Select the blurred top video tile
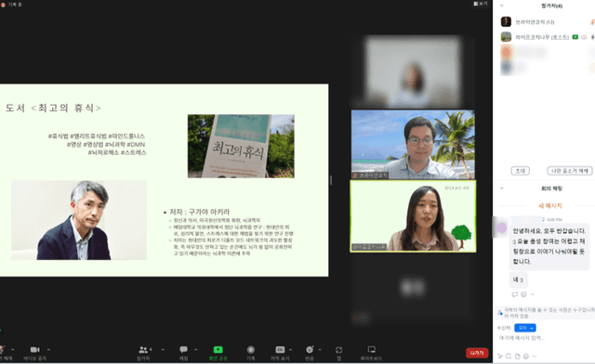The height and width of the screenshot is (364, 595). coord(413,71)
